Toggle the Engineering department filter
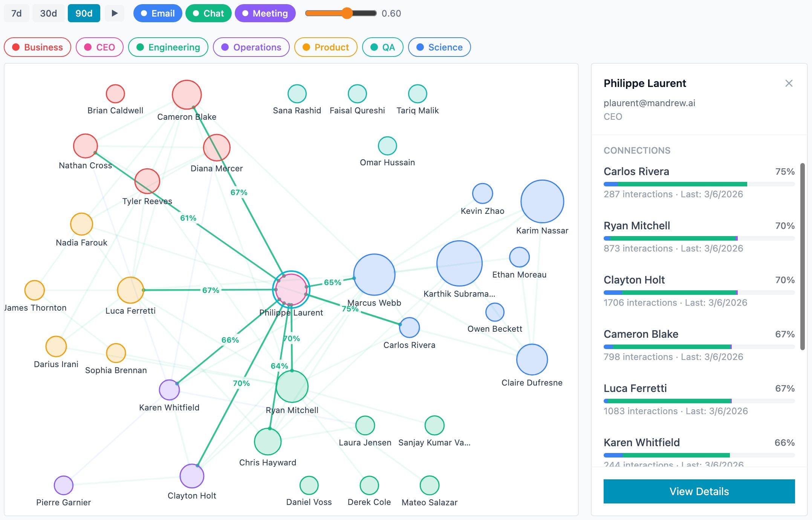 (168, 47)
